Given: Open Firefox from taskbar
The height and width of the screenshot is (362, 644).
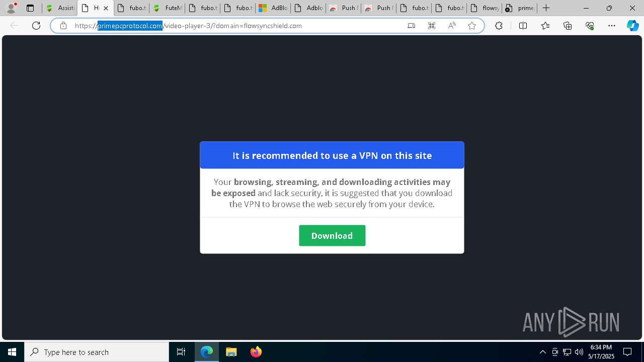Looking at the screenshot, I should (256, 352).
